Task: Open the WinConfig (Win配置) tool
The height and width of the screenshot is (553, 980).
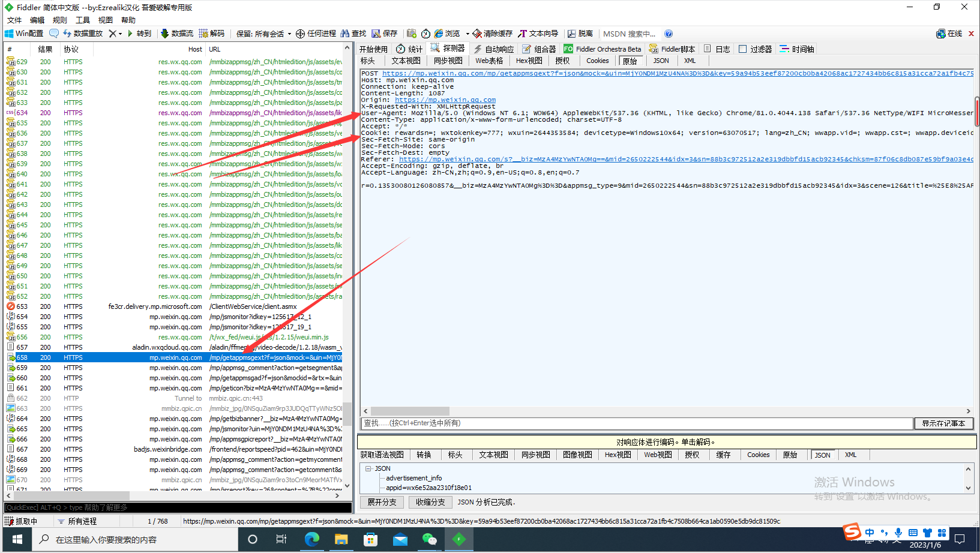Action: [x=24, y=34]
